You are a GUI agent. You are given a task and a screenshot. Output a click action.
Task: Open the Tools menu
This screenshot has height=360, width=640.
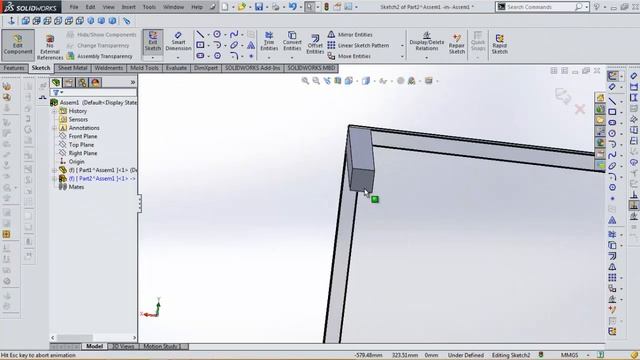coord(149,7)
